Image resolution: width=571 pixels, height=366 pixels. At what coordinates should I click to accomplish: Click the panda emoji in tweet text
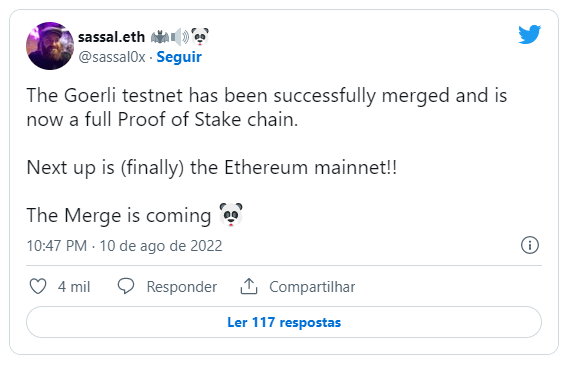[231, 215]
